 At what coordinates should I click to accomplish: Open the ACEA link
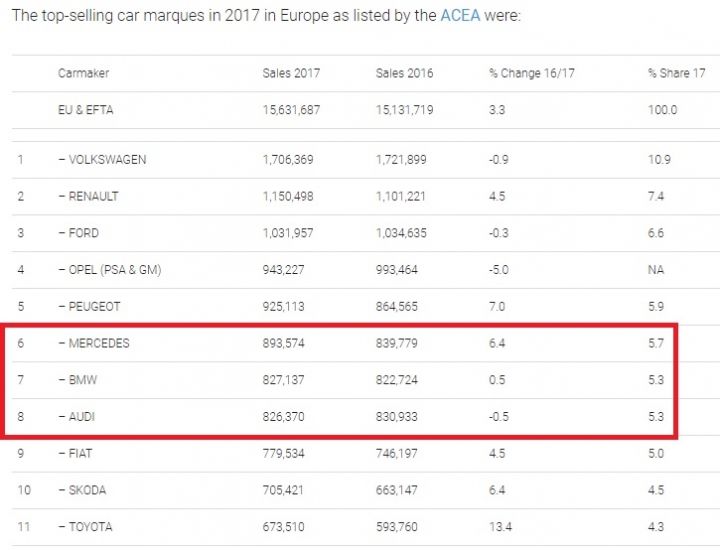click(460, 15)
